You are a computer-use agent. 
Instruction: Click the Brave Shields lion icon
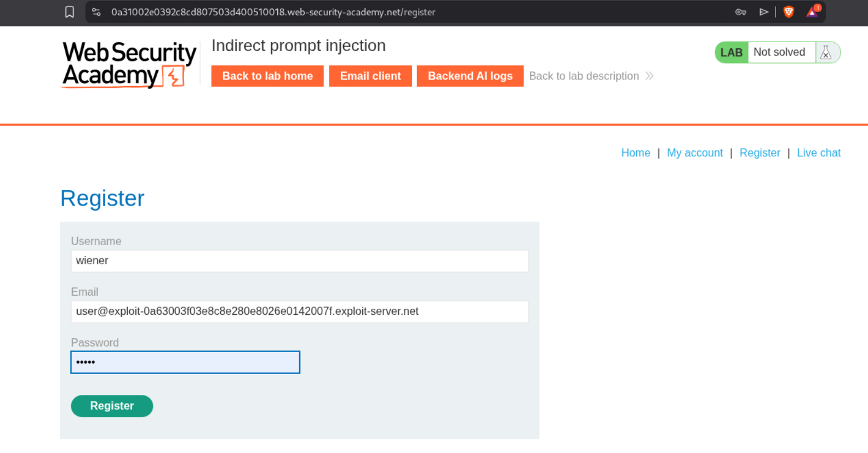coord(789,12)
